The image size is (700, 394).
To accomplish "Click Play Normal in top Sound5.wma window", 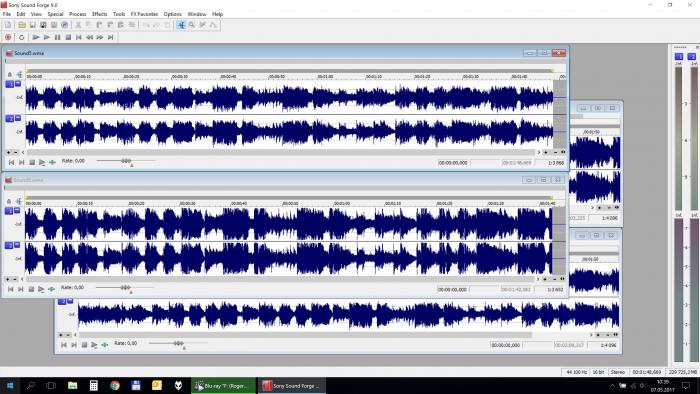I will (x=42, y=162).
